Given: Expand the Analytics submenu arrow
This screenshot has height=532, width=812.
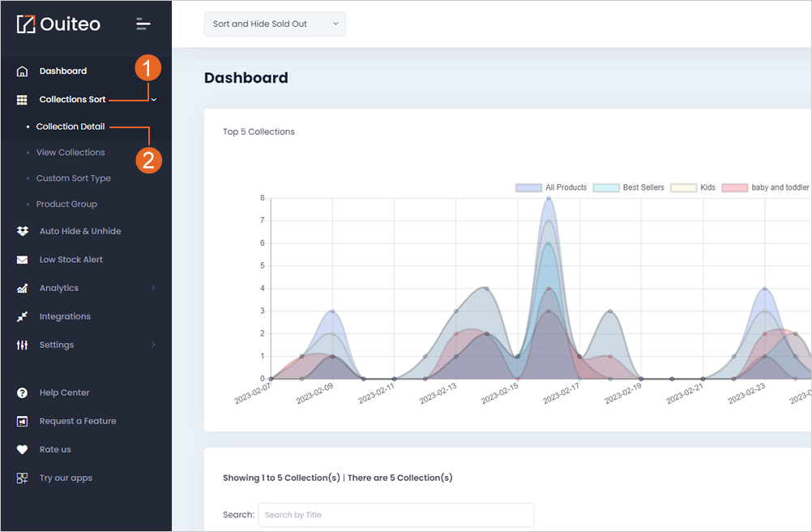Looking at the screenshot, I should [x=153, y=288].
